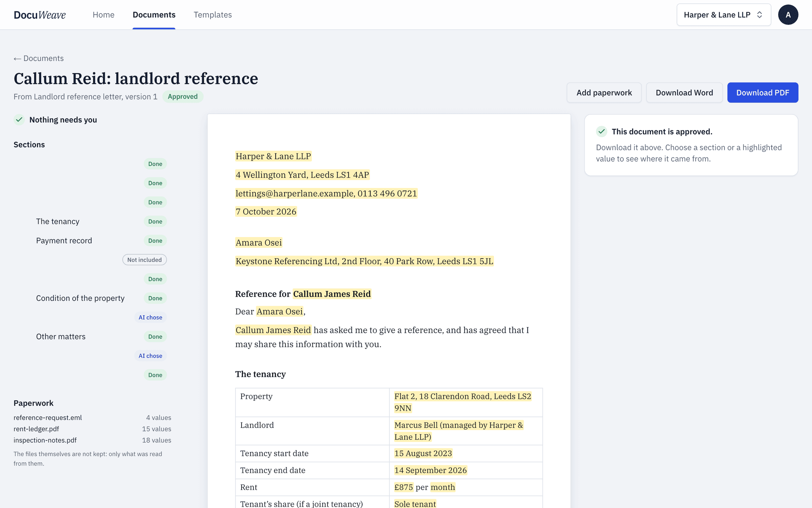812x508 pixels.
Task: Go back to Documents list
Action: (x=39, y=58)
